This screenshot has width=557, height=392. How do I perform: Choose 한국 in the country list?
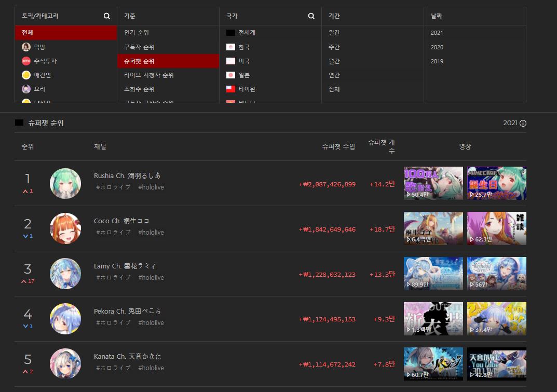[x=243, y=47]
